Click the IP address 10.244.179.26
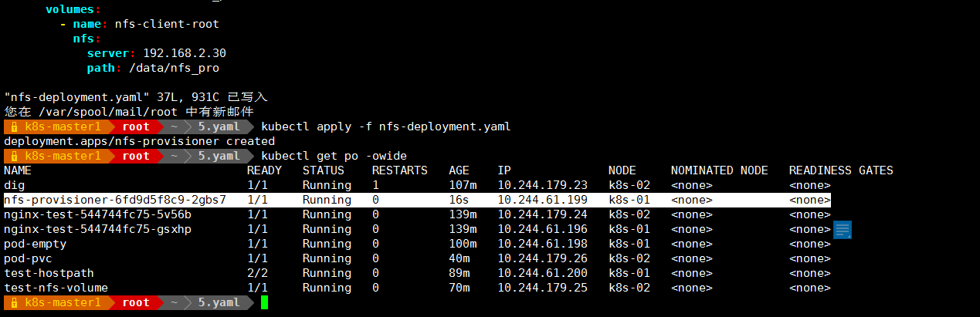The image size is (980, 317). 542,258
